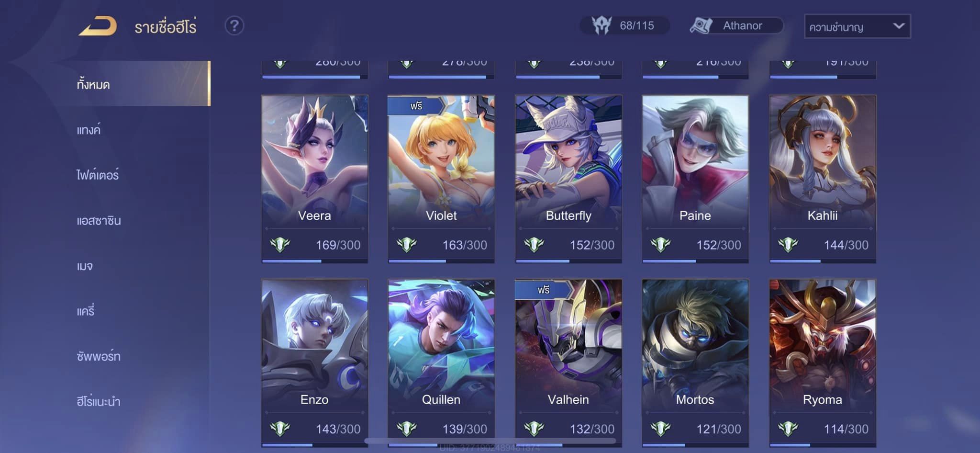The image size is (980, 453).
Task: Open the Ryoma hero card
Action: coord(823,363)
